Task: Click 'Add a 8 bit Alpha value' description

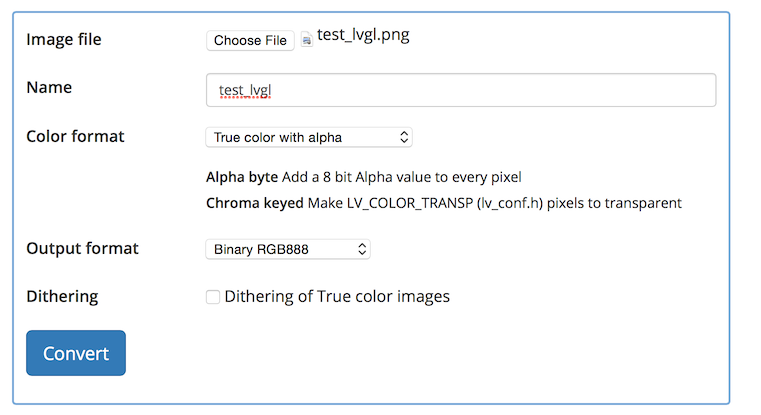Action: tap(368, 178)
